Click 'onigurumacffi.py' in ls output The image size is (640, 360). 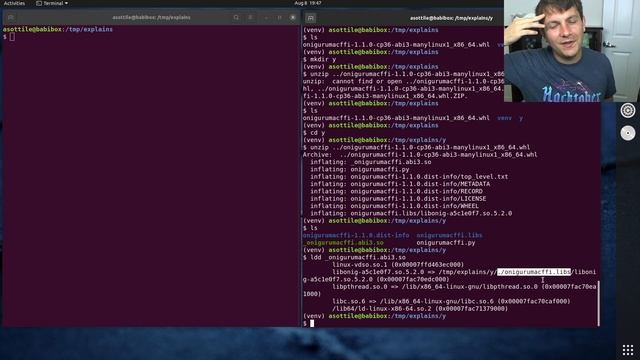click(446, 243)
